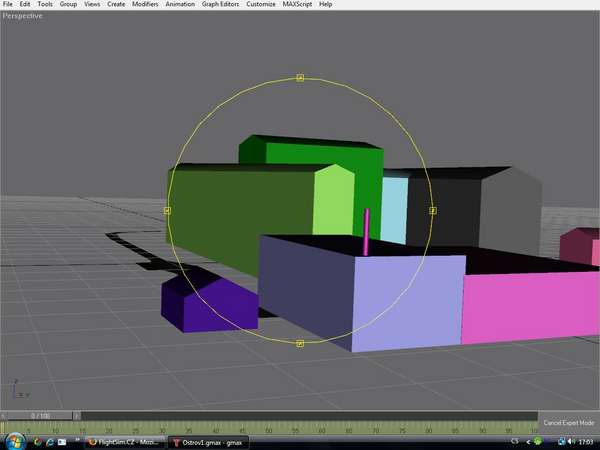Click the left handle of the arc rotate circle
This screenshot has height=450, width=600.
coord(167,211)
